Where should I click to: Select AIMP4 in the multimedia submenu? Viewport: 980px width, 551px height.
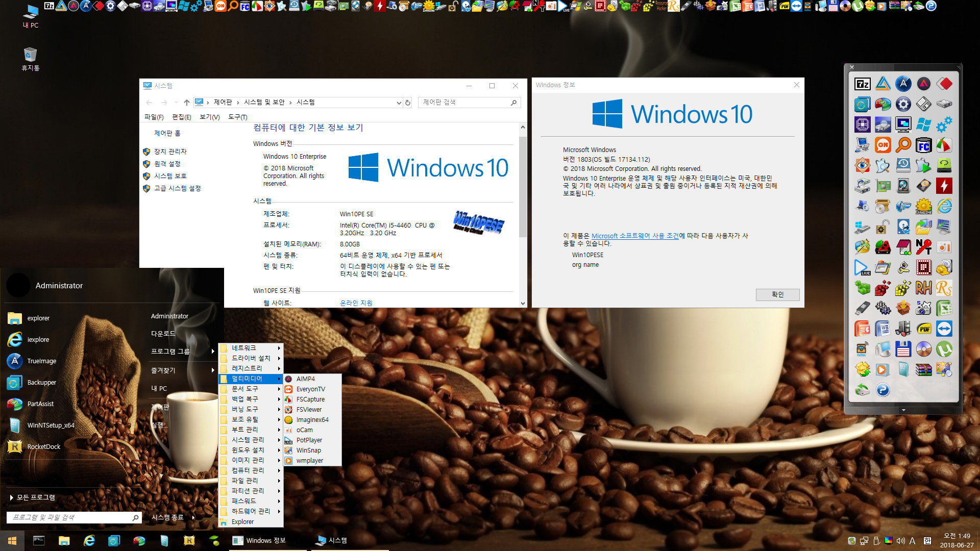pos(312,379)
